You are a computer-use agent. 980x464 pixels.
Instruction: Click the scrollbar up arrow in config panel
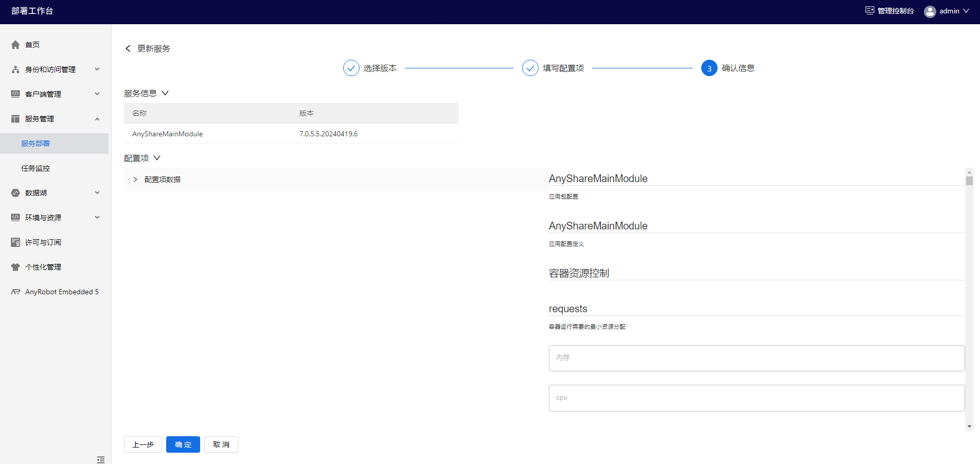(969, 172)
